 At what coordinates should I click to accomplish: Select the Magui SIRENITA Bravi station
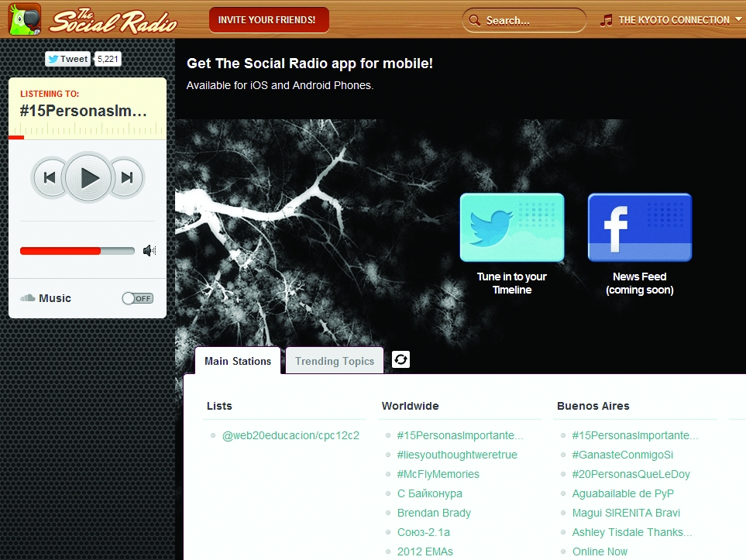(x=626, y=513)
